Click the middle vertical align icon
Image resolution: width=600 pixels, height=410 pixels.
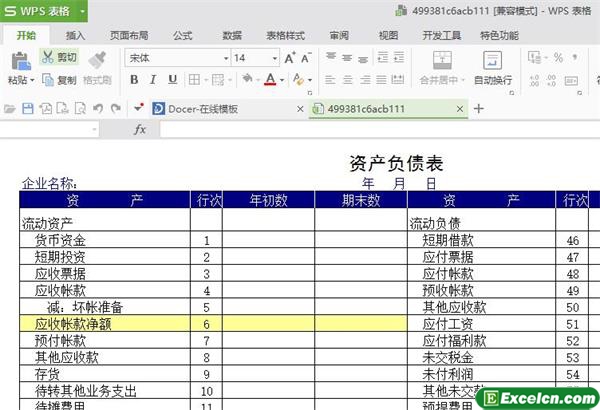347,58
